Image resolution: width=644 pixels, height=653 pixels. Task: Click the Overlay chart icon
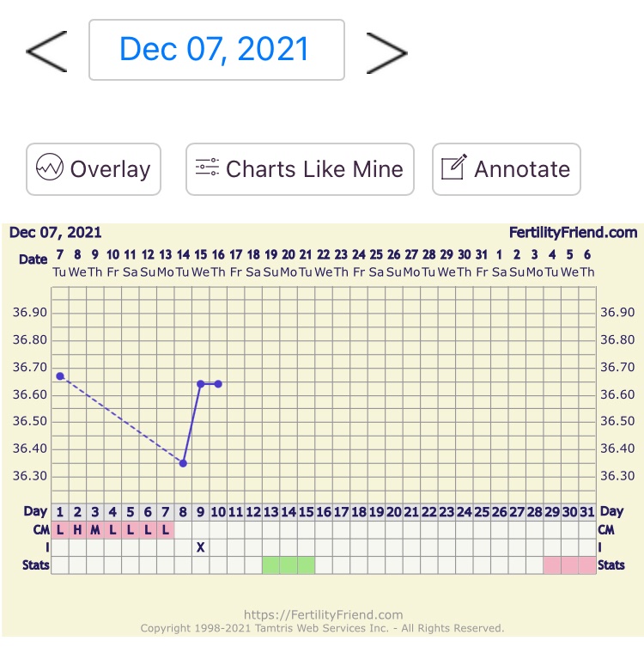50,168
